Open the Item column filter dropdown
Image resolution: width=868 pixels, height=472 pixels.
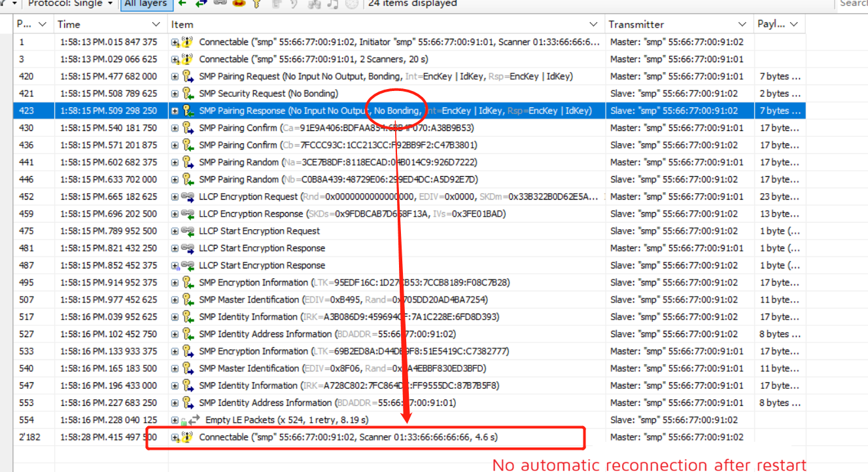click(593, 24)
